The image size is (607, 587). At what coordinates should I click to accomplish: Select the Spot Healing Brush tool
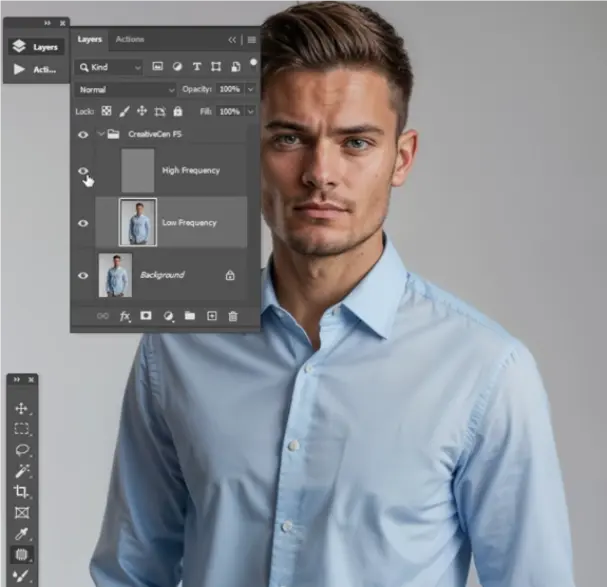pos(21,555)
